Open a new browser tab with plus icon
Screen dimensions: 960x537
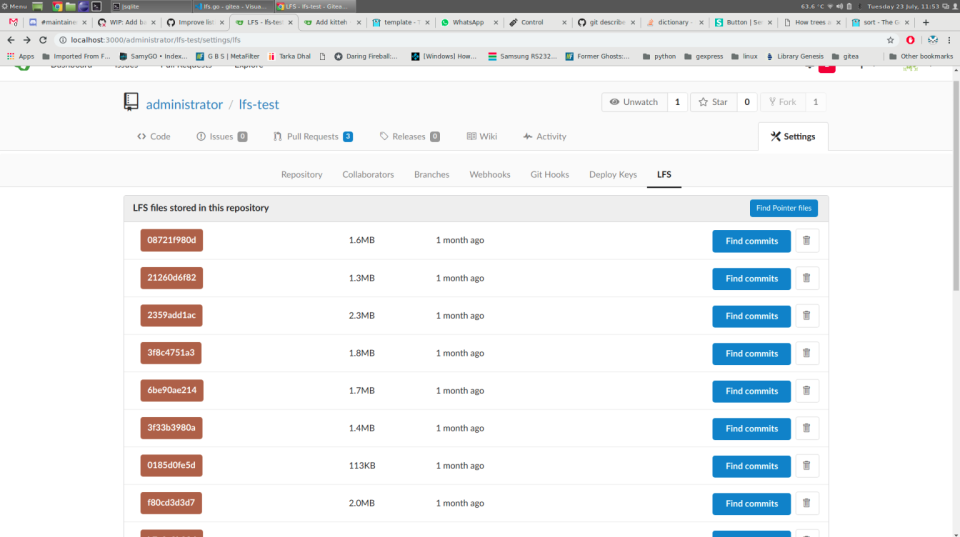coord(925,22)
